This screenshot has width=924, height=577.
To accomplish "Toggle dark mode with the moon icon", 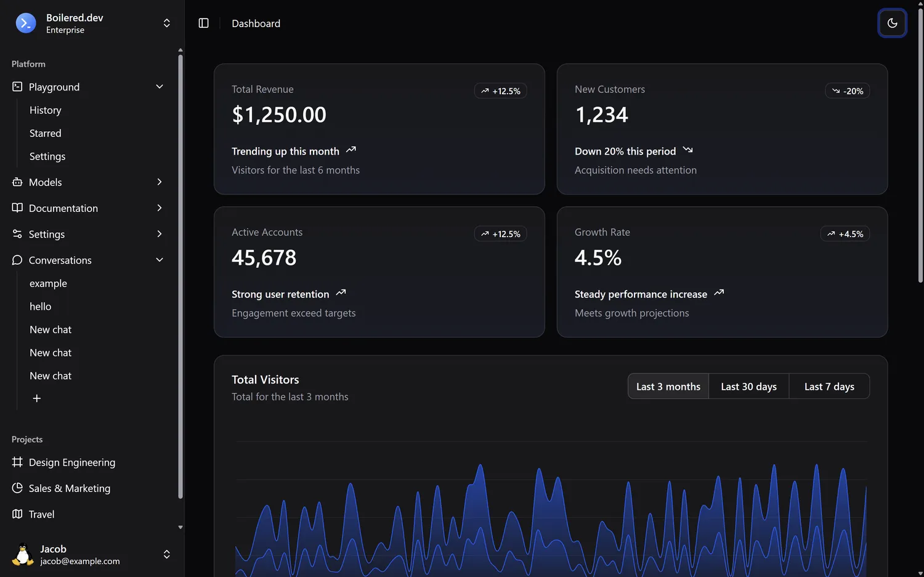I will pyautogui.click(x=892, y=23).
